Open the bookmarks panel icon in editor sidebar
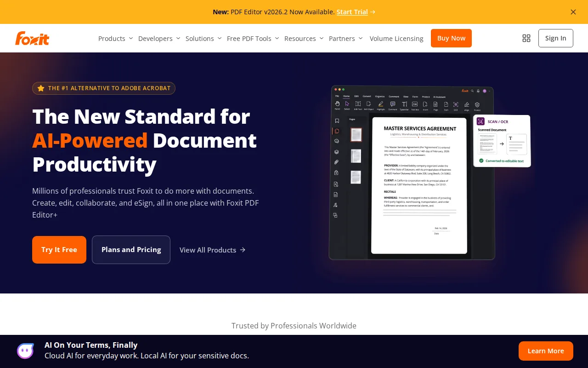 click(x=337, y=121)
